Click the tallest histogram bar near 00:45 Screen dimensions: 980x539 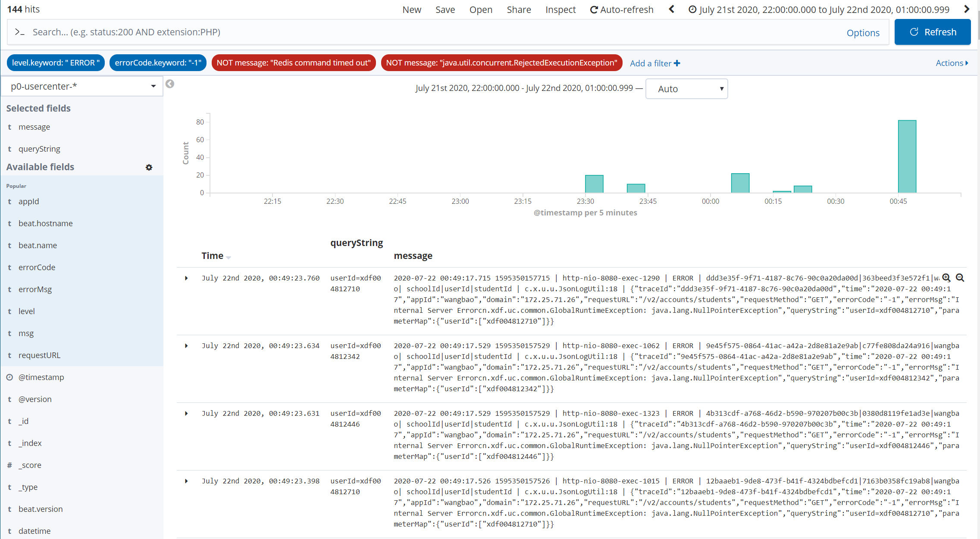point(907,156)
